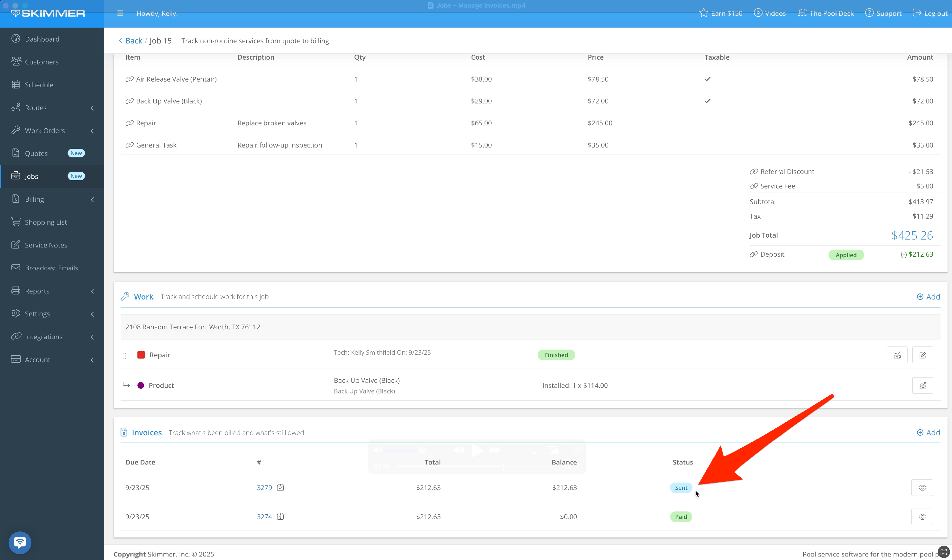View invoice 3279 with eye button
Screen dimensions: 952x560
[x=922, y=488]
